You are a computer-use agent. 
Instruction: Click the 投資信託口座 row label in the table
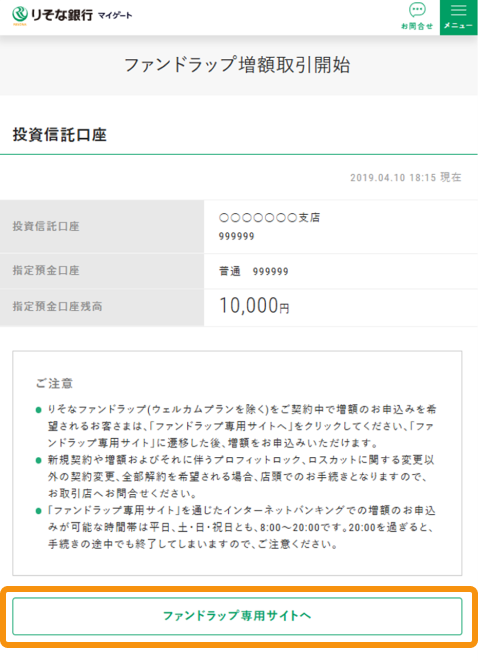tap(46, 226)
